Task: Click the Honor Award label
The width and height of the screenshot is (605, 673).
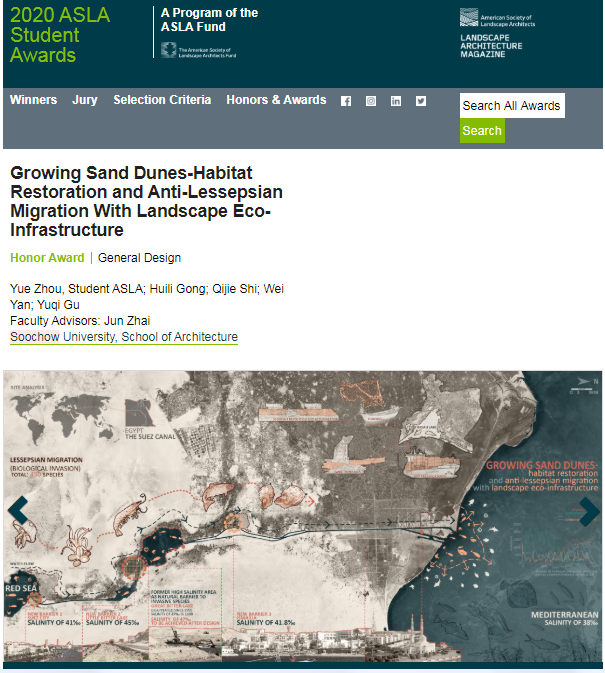Action: 47,258
